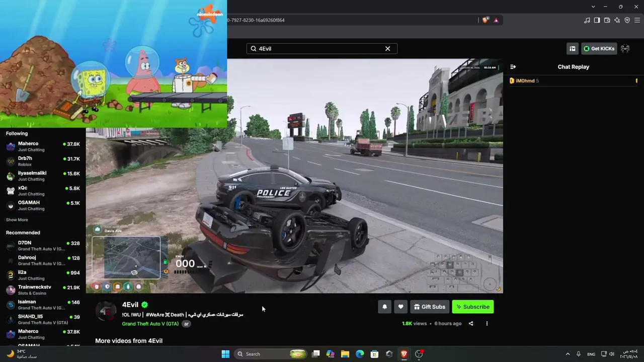The image size is (644, 362).
Task: Select the Drb7h Roblox channel
Action: click(x=43, y=161)
